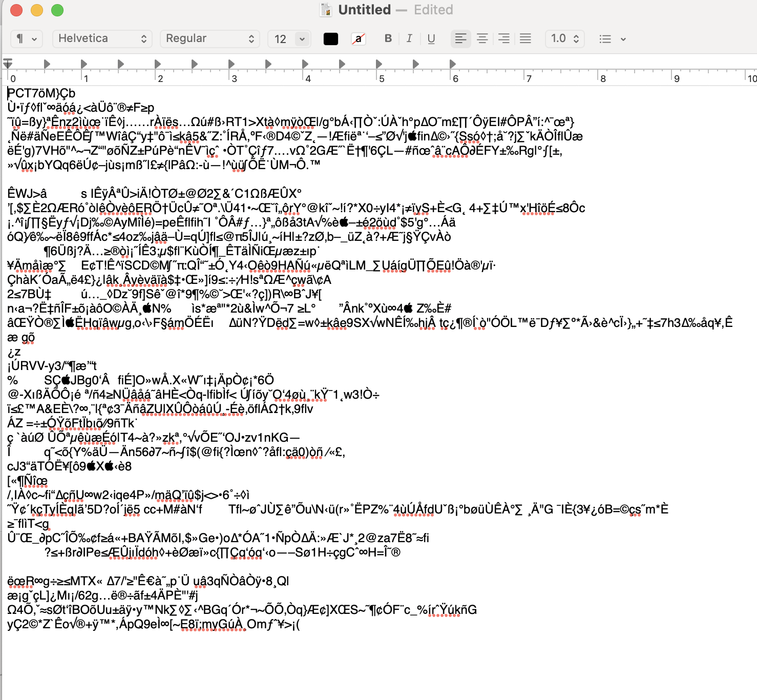Expand the font size dropdown arrow
The width and height of the screenshot is (757, 700).
(x=302, y=39)
